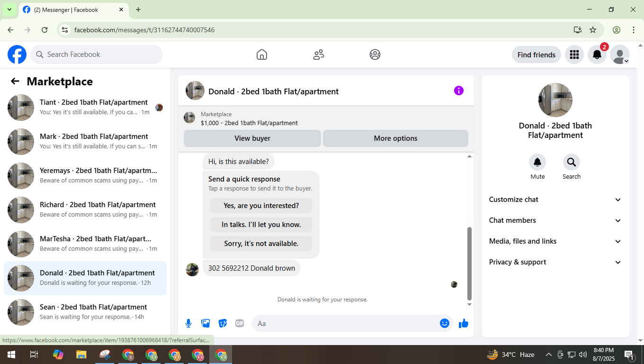Attach a photo file to the message
Screen dimensions: 644x364
[206, 323]
